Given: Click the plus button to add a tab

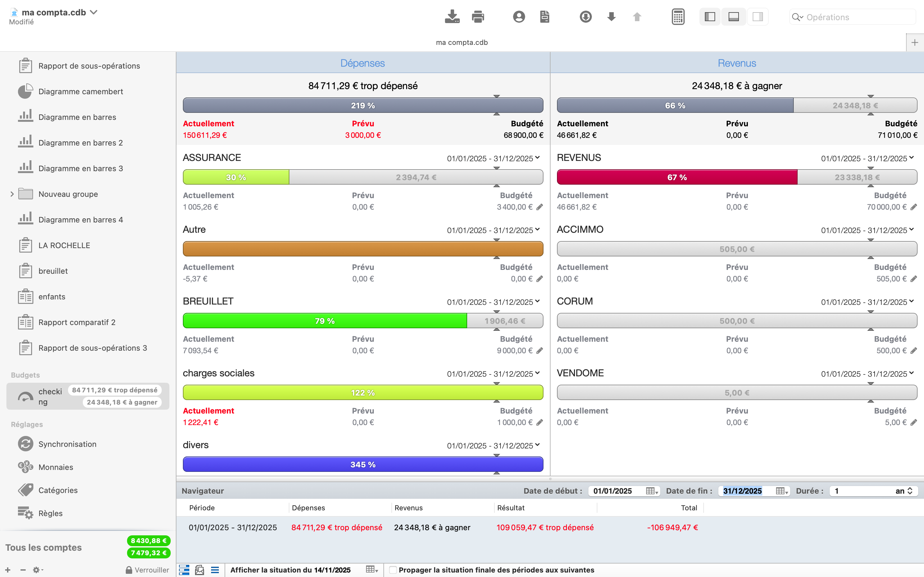Looking at the screenshot, I should click(914, 42).
